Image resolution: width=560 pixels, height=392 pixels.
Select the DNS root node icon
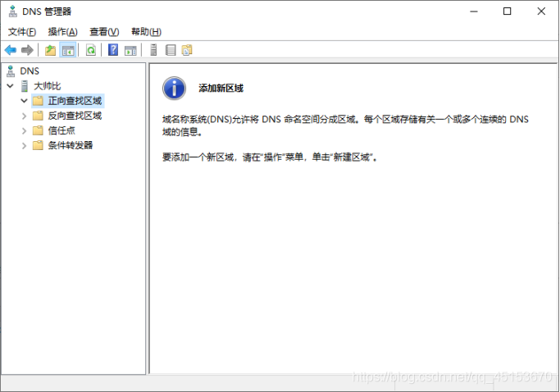11,71
